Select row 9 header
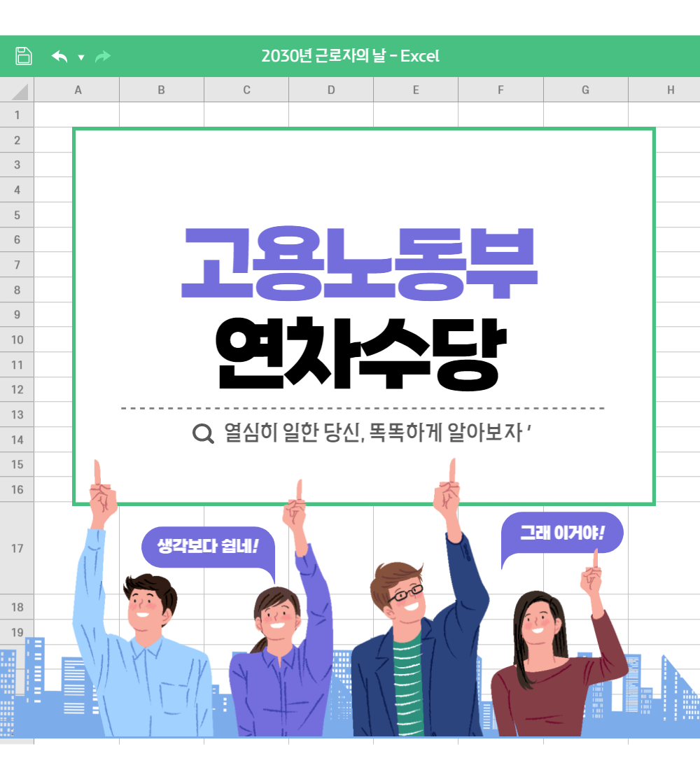Viewport: 700px width, 770px height. (x=17, y=314)
